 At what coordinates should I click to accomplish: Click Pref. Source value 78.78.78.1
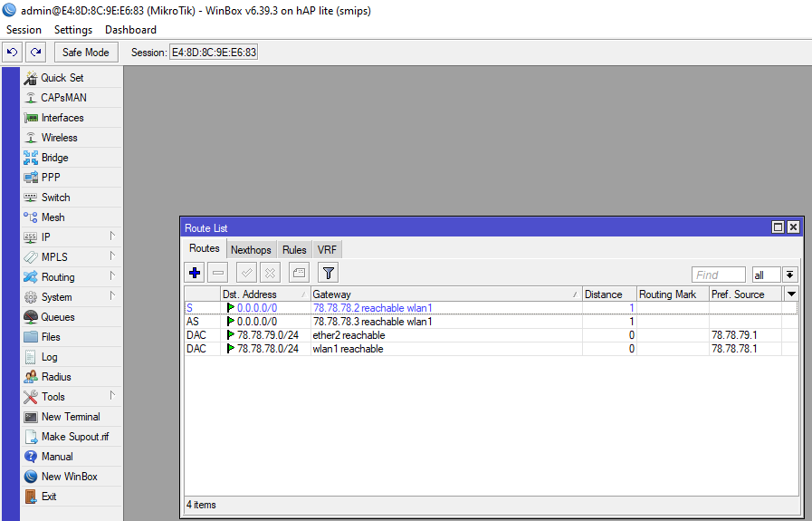pos(734,349)
